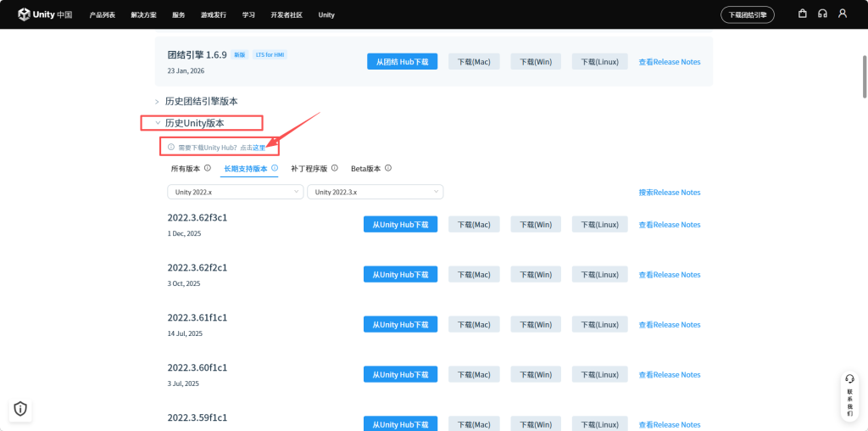The image size is (868, 431).
Task: Open the Unity 2022.x version dropdown
Action: coord(236,192)
